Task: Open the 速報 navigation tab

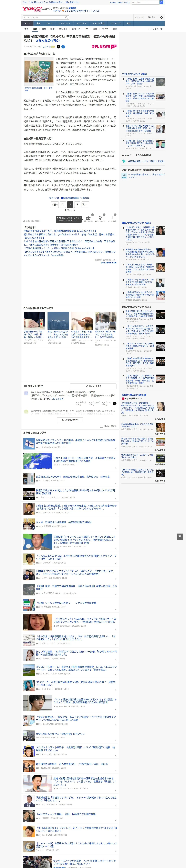Action: (38, 24)
